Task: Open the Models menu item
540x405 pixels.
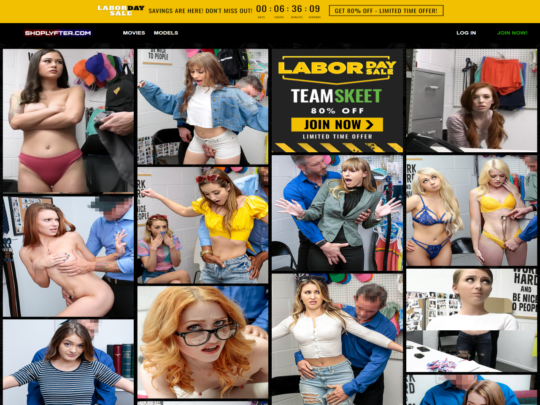Action: 166,33
